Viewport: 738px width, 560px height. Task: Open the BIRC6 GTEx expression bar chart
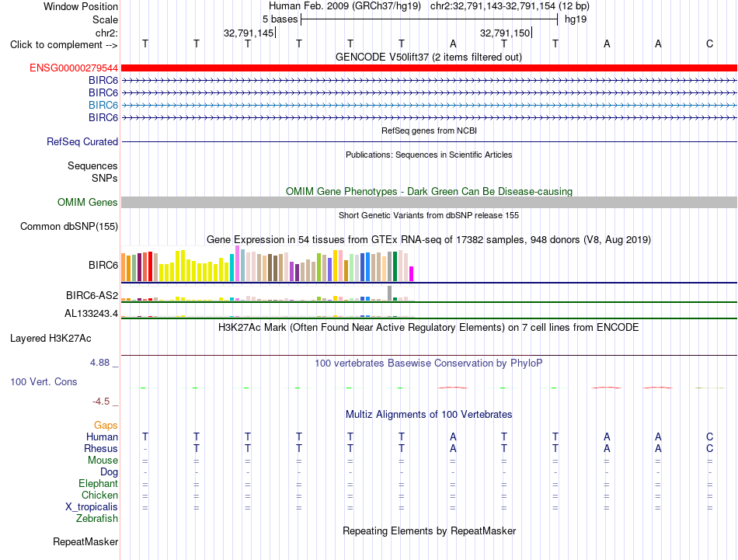click(267, 264)
